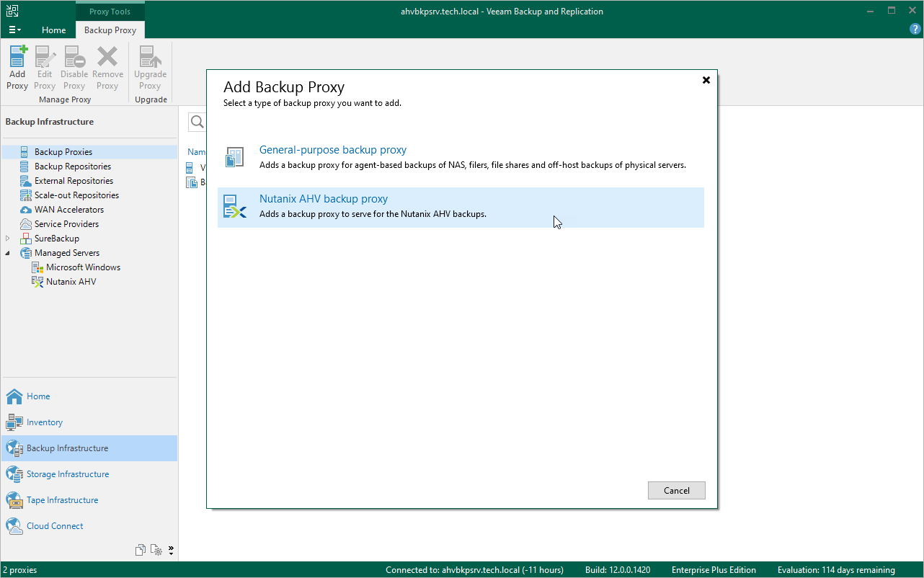924x578 pixels.
Task: Open the Backup Infrastructure view
Action: 89,448
